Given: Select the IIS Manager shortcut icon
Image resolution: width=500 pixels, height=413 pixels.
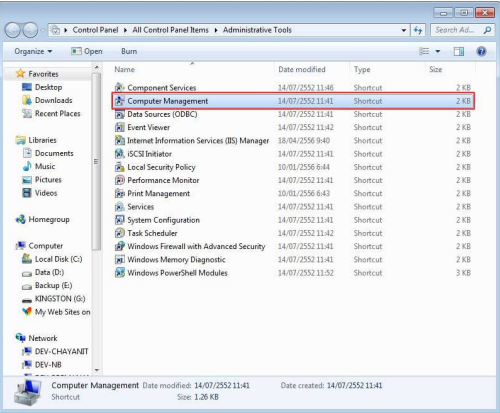Looking at the screenshot, I should 120,141.
